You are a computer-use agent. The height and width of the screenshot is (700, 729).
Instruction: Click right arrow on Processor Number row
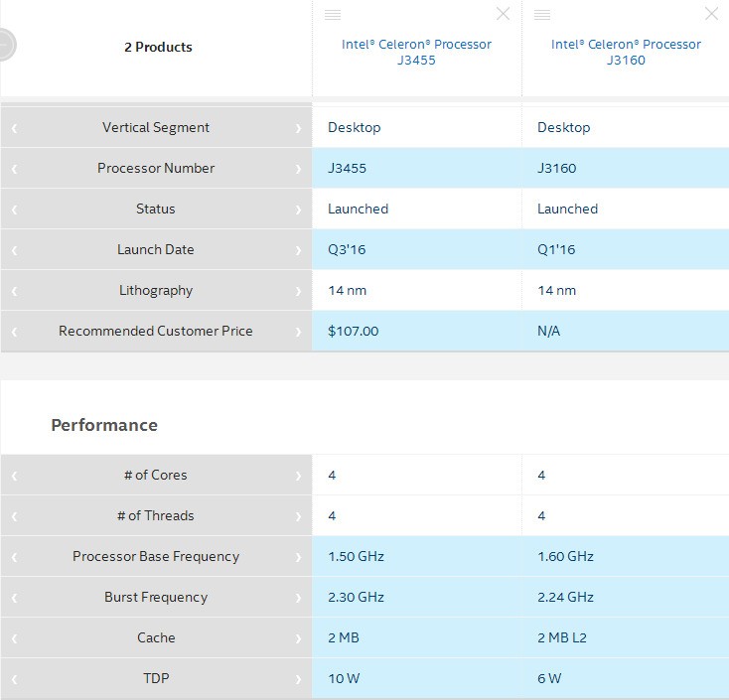tap(298, 169)
